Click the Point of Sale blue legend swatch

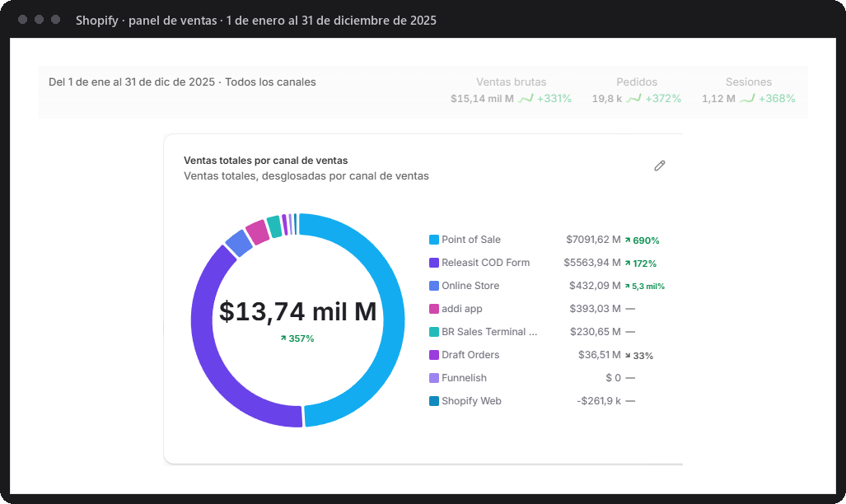[434, 240]
